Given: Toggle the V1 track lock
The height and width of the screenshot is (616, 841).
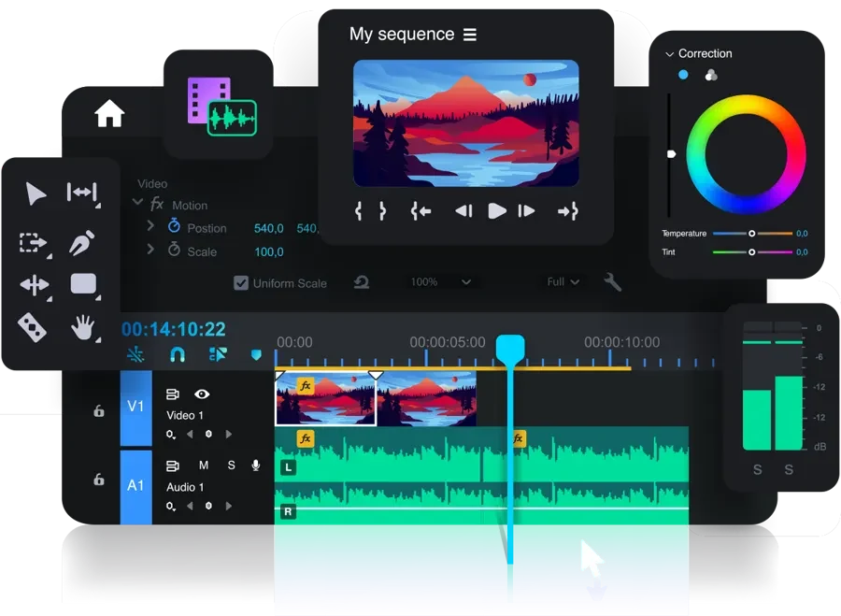Looking at the screenshot, I should click(x=99, y=411).
